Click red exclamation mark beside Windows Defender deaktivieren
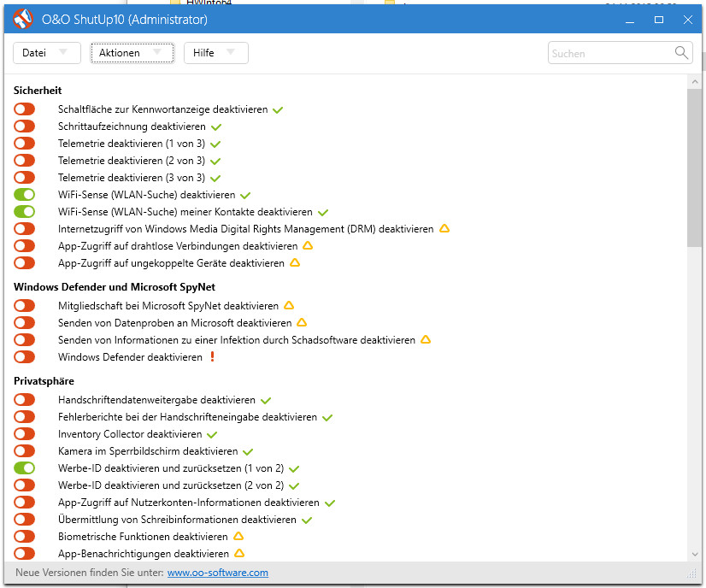Viewport: 706px width, 588px height. 213,356
